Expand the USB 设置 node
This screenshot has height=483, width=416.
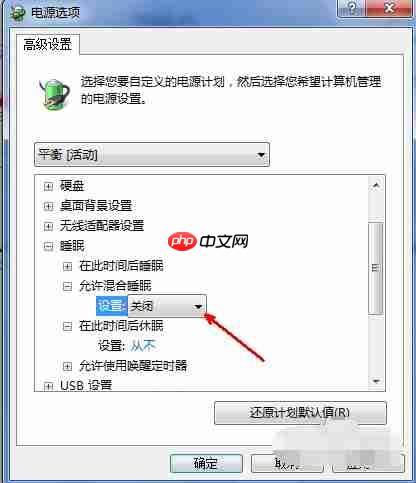tap(48, 386)
